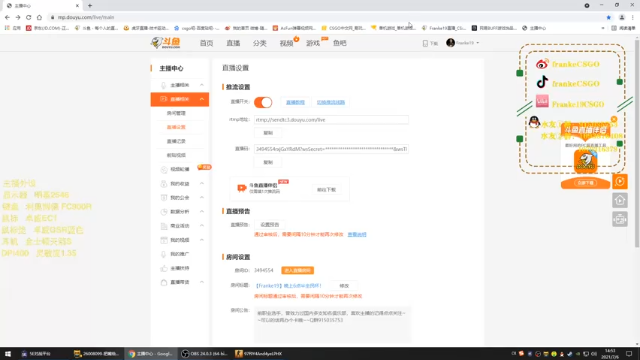The width and height of the screenshot is (640, 360).
Task: Click the browser home icon
Action: (x=39, y=17)
